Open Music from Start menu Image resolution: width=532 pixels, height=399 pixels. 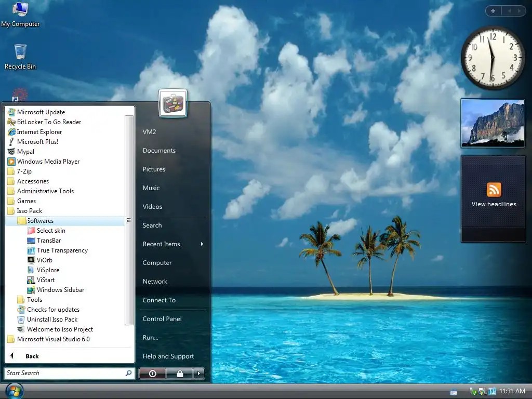[151, 188]
